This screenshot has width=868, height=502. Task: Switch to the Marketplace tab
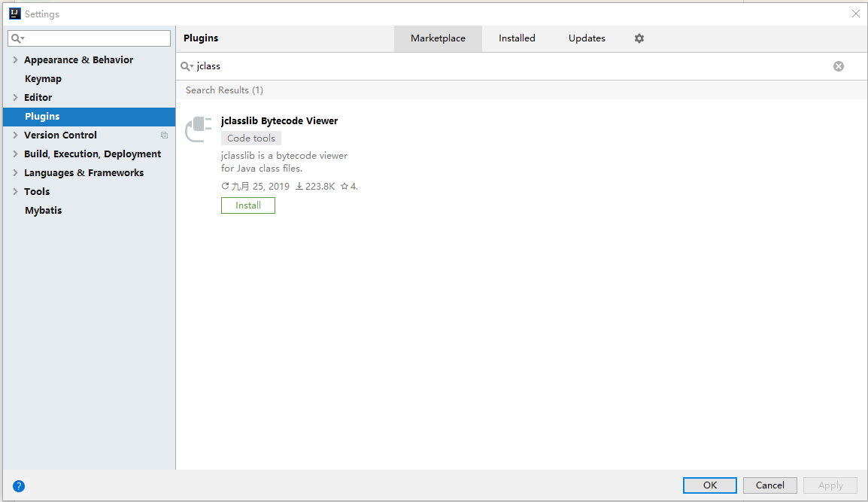438,38
